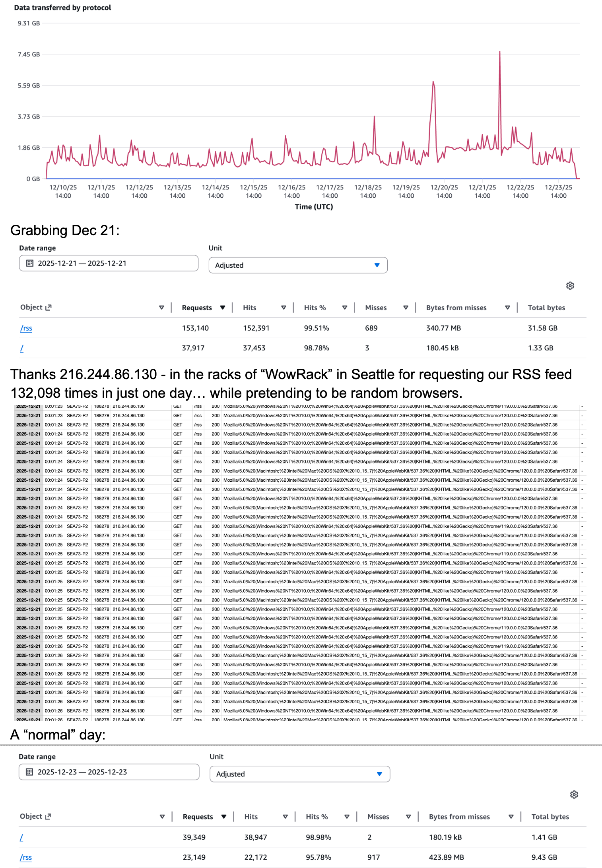Click the calendar icon in the 2025-12-23 date range

29,772
